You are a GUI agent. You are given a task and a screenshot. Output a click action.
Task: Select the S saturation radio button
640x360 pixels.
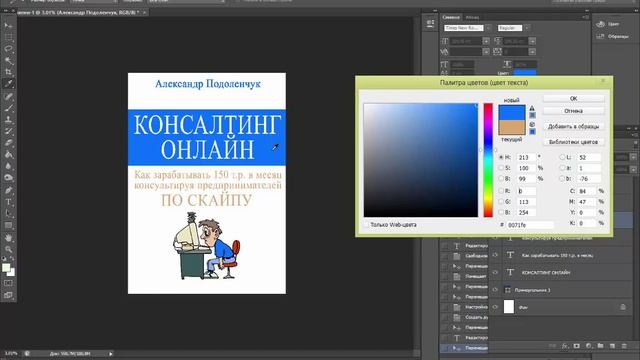[501, 168]
